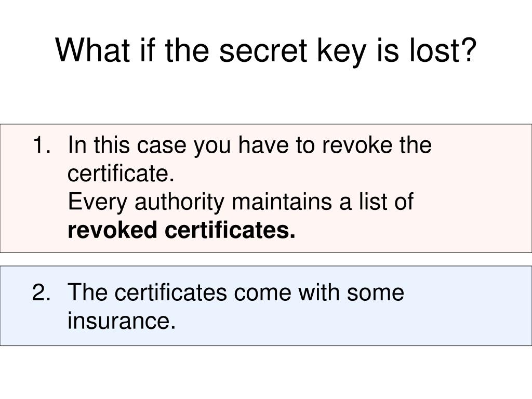The image size is (532, 399).
Task: Select the list number "2." marker
Action: point(42,292)
